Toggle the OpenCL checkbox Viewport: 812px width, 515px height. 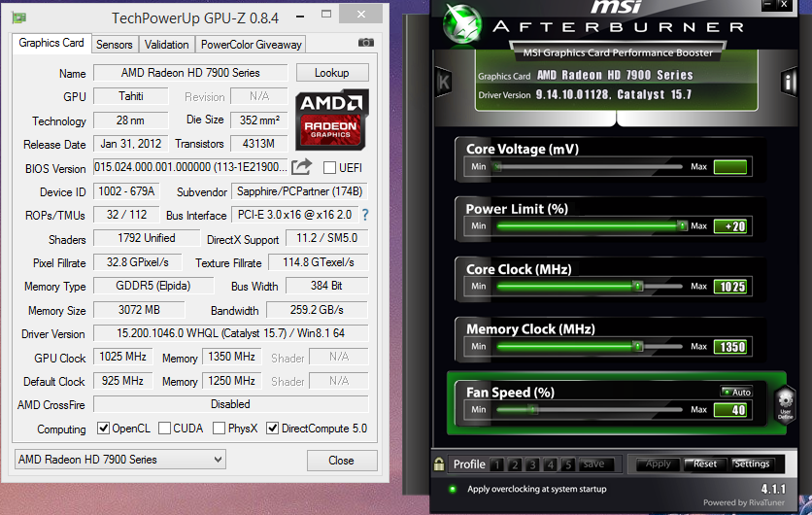[x=104, y=428]
